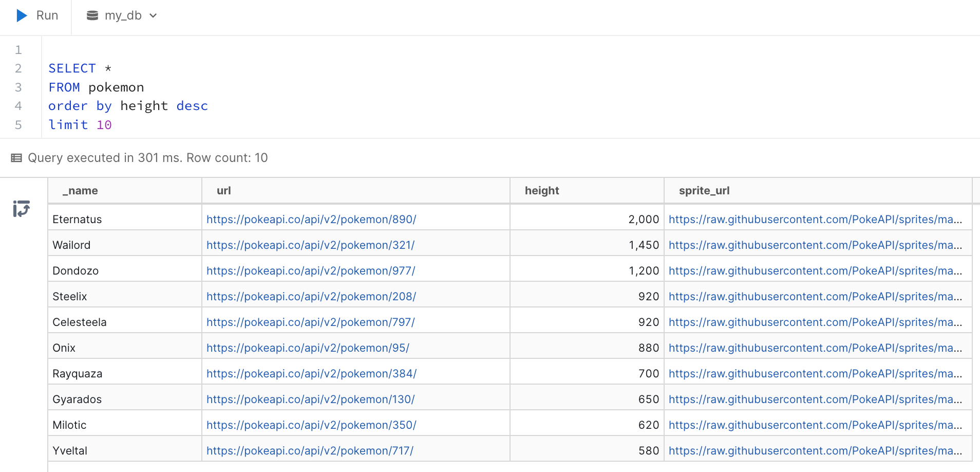The image size is (980, 472).
Task: Place cursor on the limit 10 line
Action: (x=80, y=125)
